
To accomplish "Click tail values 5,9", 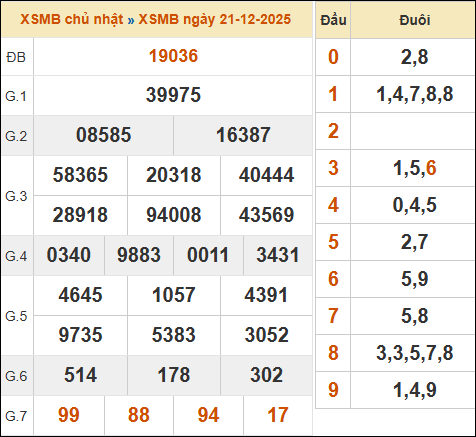I will [x=415, y=279].
